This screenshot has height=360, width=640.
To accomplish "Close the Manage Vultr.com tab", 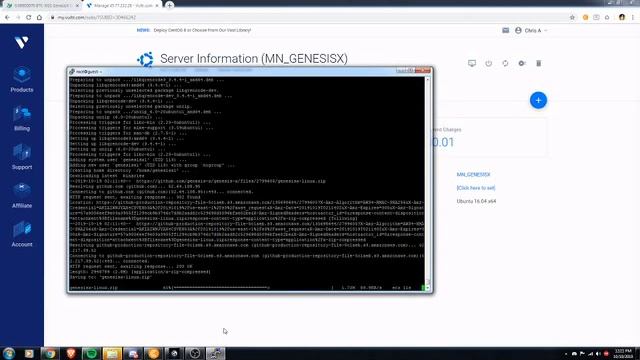I will point(157,6).
